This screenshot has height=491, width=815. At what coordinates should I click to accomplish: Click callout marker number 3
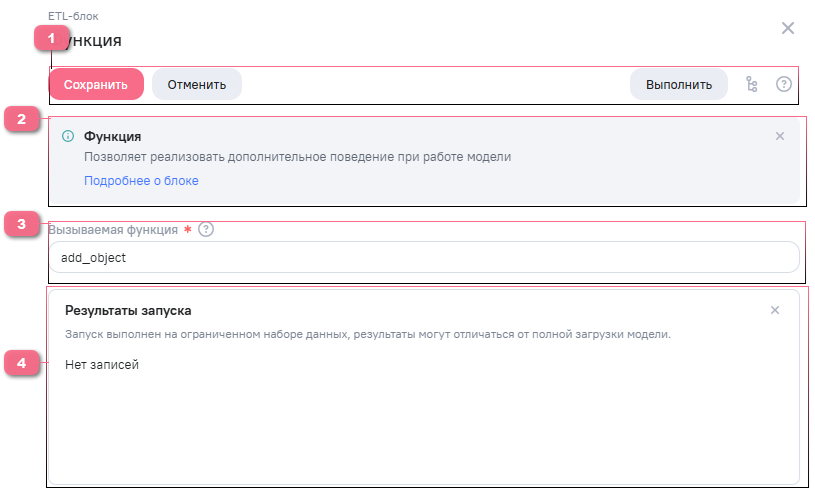tap(21, 224)
